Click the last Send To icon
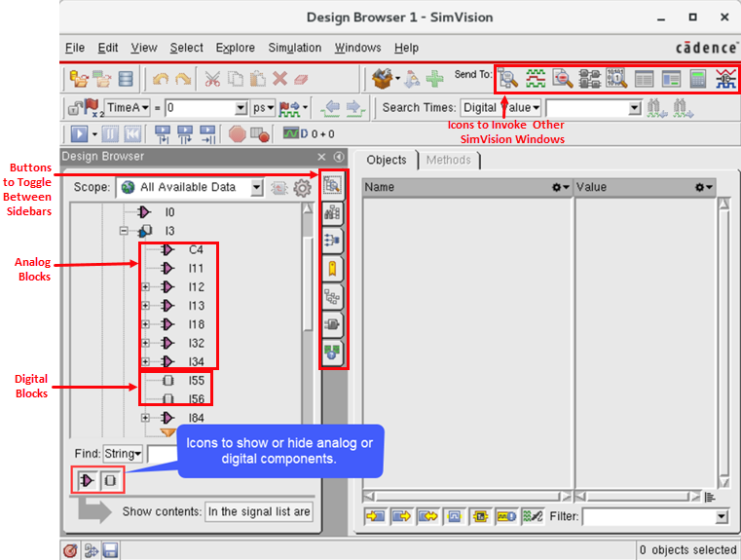This screenshot has width=741, height=560. 725,79
